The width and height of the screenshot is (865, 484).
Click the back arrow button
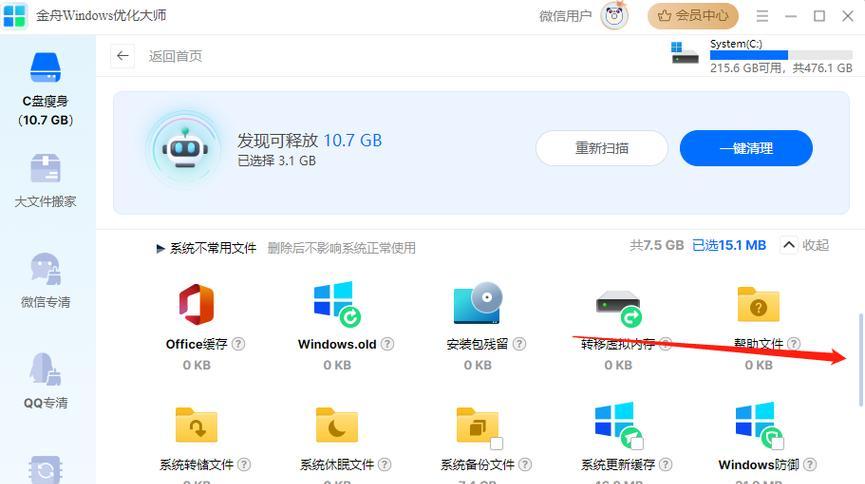point(122,56)
